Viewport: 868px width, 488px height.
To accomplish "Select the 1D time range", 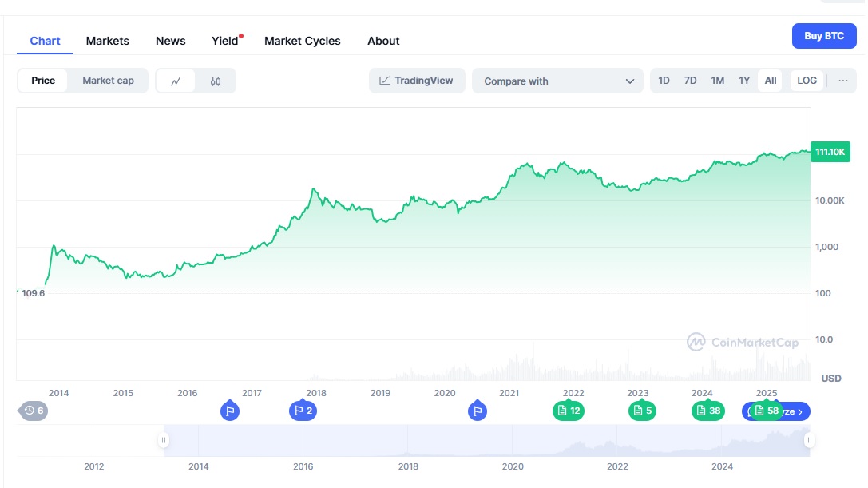I will point(664,81).
